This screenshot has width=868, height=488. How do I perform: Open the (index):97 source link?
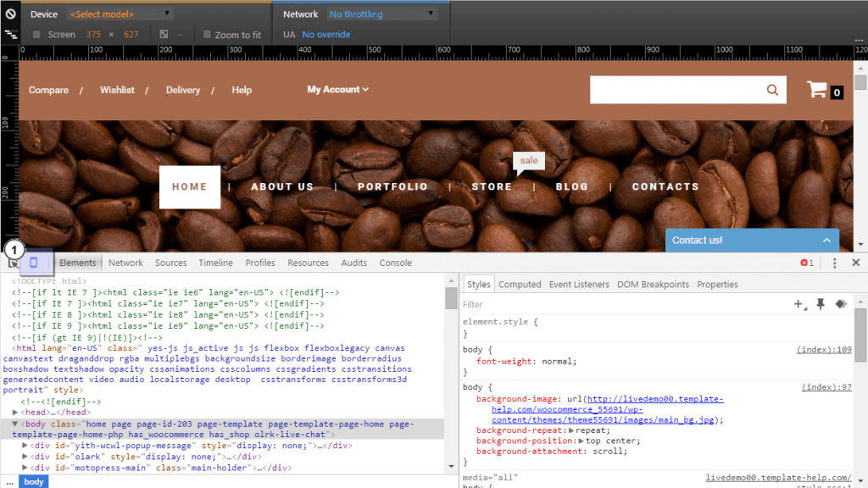pyautogui.click(x=826, y=387)
